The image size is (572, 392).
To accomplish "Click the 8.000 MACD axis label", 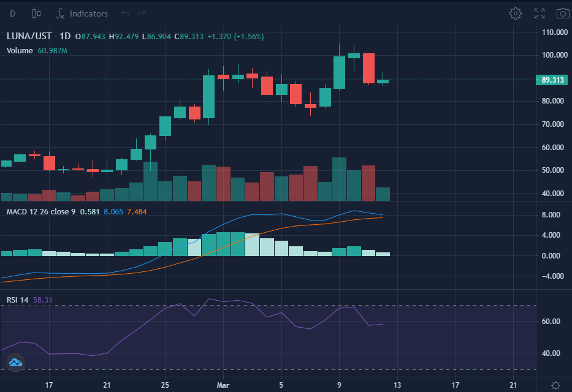I will click(551, 215).
